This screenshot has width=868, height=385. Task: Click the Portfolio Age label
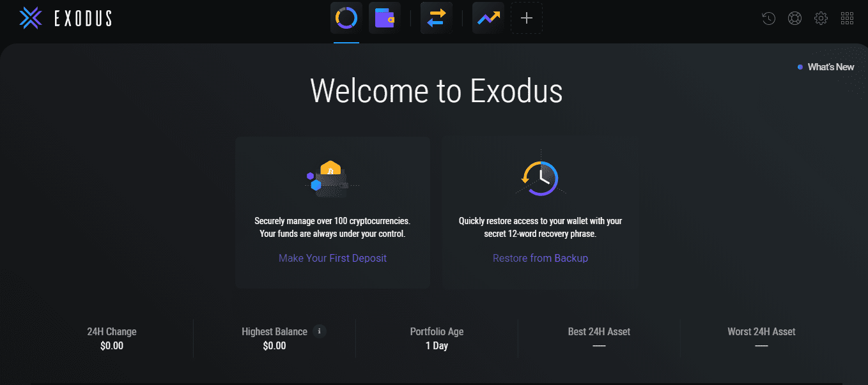coord(437,332)
